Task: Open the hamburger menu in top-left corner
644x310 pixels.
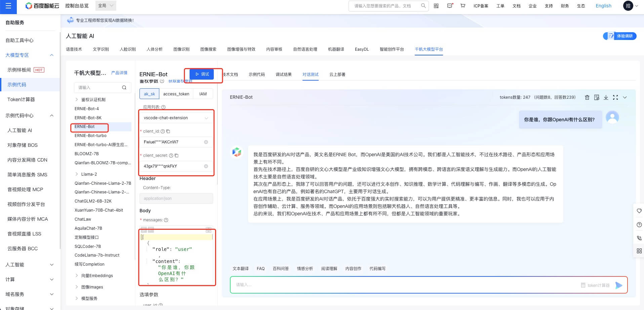Action: 8,6
